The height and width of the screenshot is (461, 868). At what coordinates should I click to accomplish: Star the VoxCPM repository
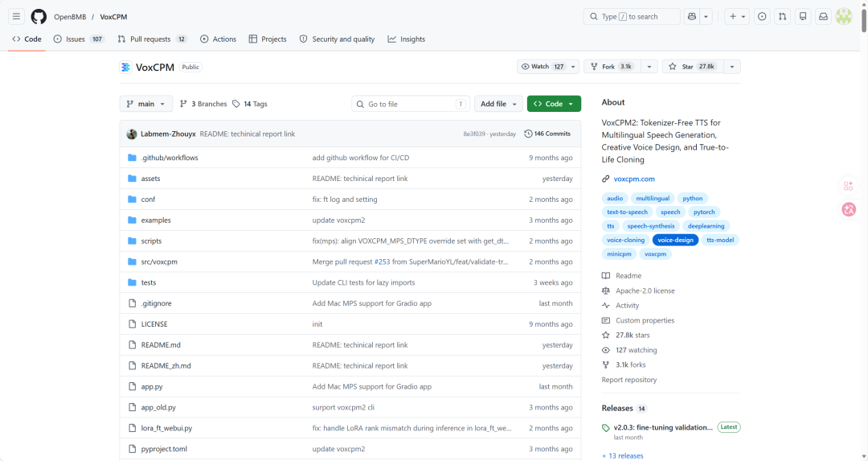point(693,67)
